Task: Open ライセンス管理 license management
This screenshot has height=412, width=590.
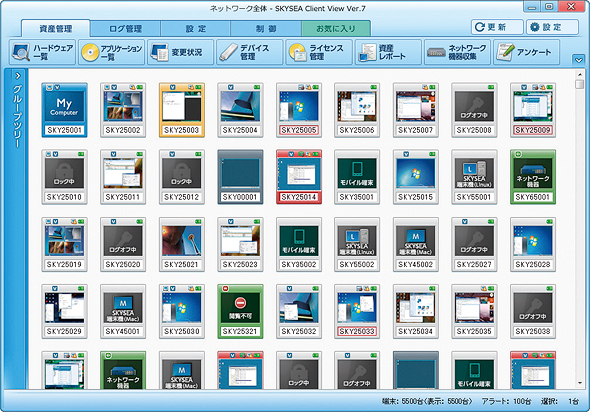Action: [x=319, y=52]
